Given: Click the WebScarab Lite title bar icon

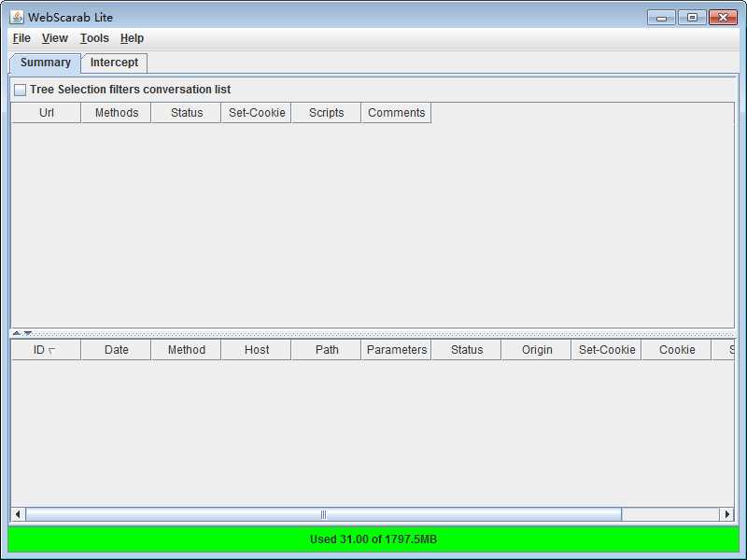Looking at the screenshot, I should 17,17.
